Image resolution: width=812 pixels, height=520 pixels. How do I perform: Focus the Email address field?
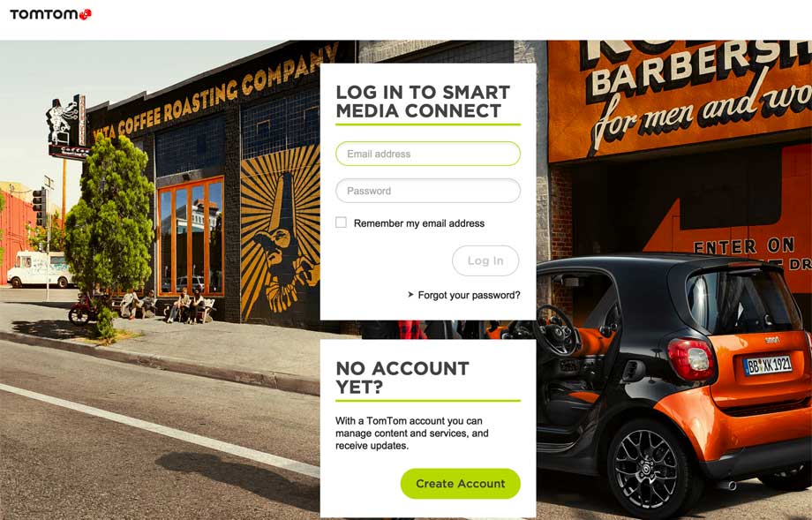click(428, 154)
